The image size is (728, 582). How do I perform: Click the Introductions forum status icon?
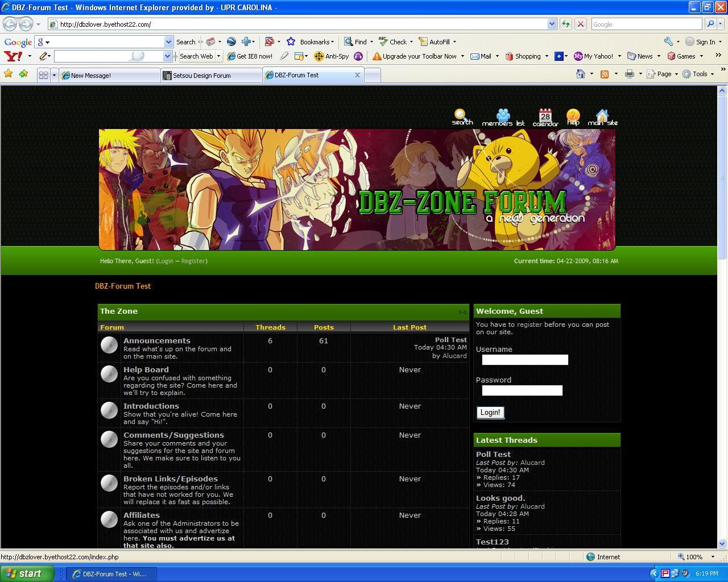109,410
